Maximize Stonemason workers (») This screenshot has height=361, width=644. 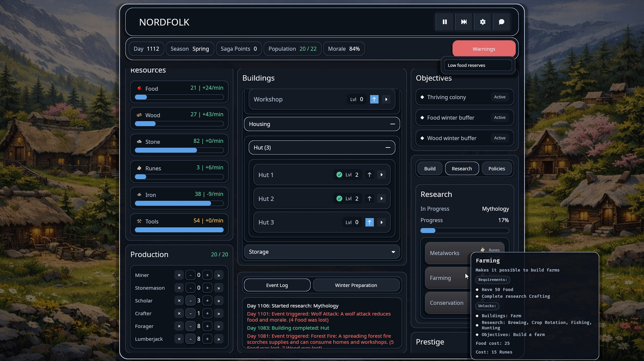tap(219, 288)
